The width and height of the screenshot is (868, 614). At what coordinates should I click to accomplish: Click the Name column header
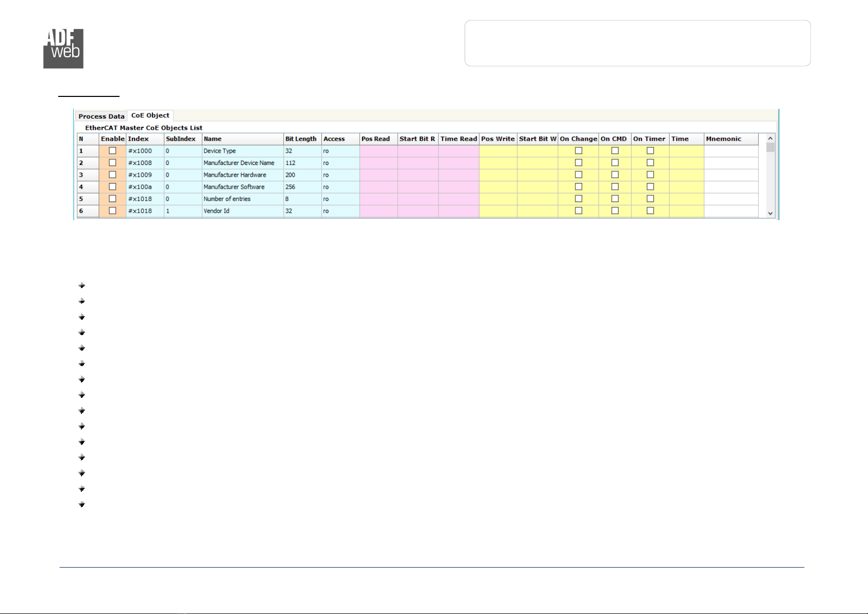tap(243, 139)
